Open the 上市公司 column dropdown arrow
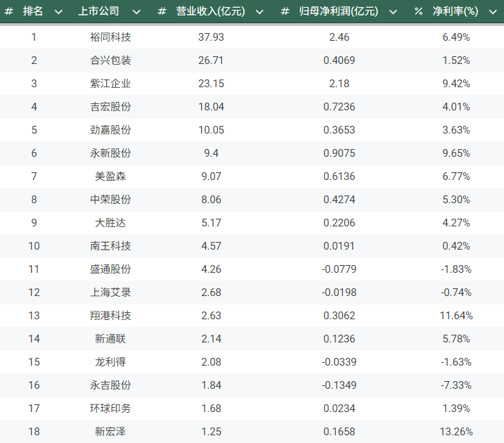This screenshot has height=443, width=504. click(136, 12)
